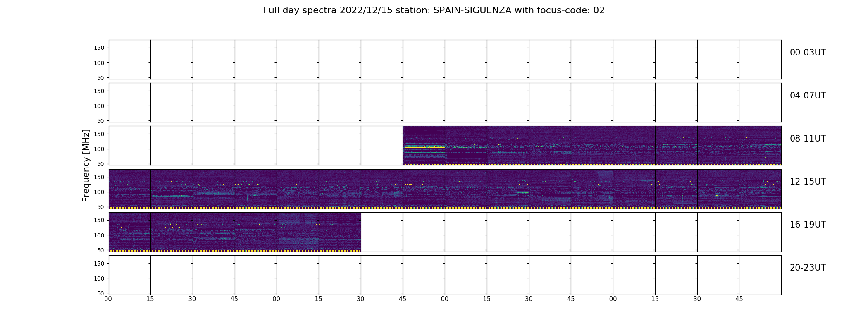
Task: Click the 'Frequency [MHz]' axis label
Action: (x=86, y=165)
